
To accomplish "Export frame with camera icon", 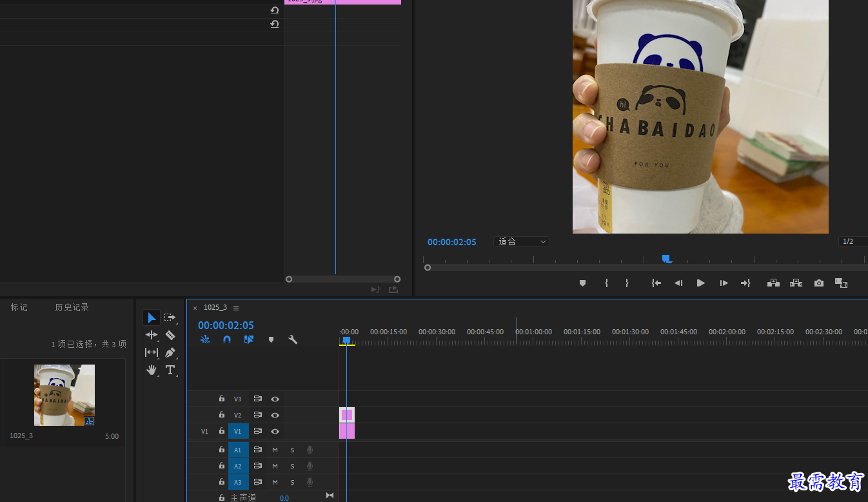I will click(818, 283).
